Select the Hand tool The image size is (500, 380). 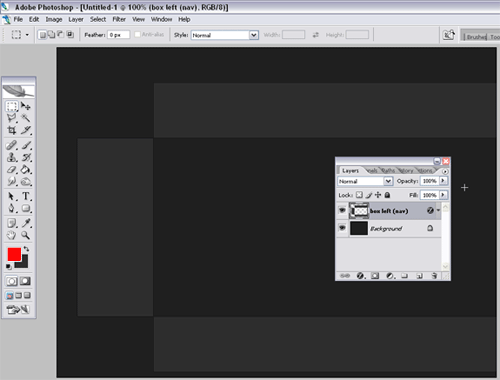click(x=12, y=235)
